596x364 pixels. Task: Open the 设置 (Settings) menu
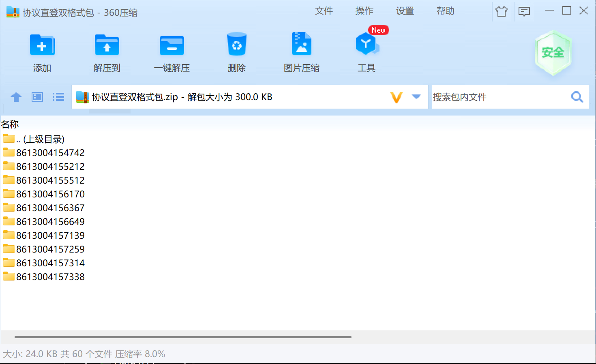point(405,11)
